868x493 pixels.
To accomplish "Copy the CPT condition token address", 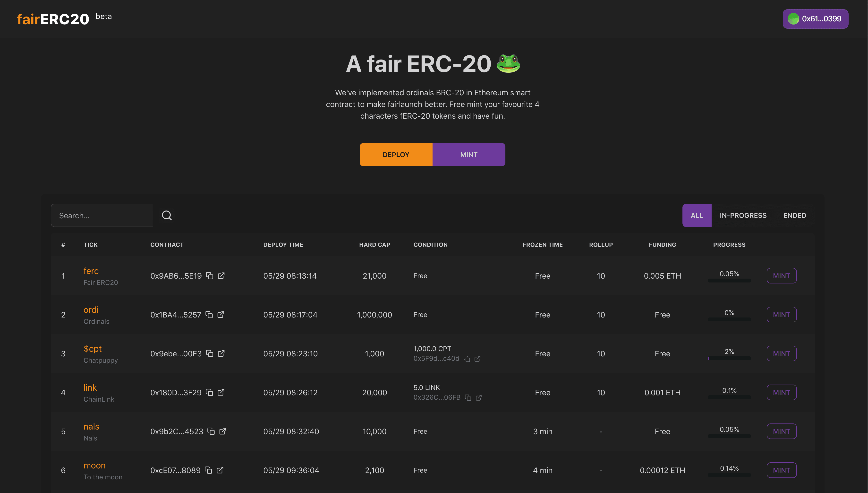I will tap(467, 359).
